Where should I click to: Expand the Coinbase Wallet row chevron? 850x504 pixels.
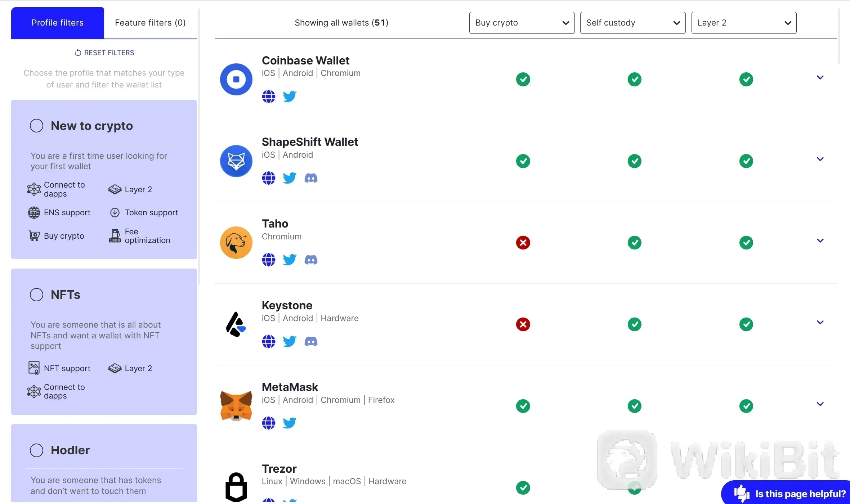(x=820, y=77)
